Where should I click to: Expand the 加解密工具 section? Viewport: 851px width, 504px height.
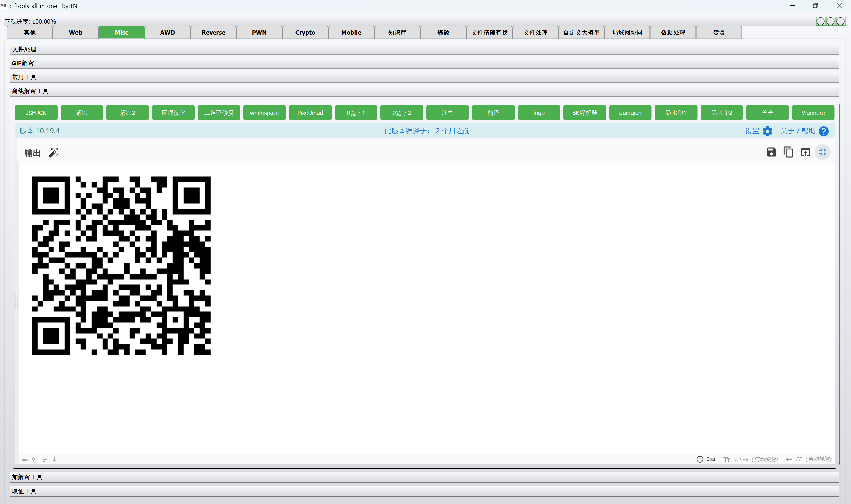pyautogui.click(x=424, y=477)
